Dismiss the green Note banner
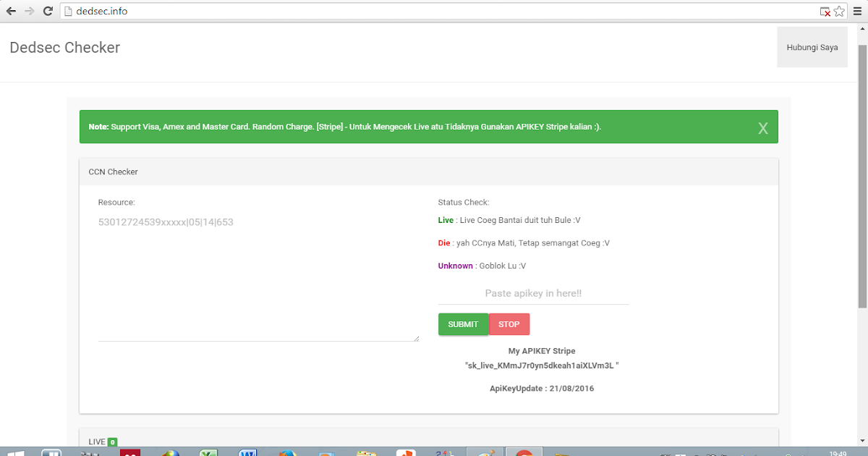 (762, 127)
